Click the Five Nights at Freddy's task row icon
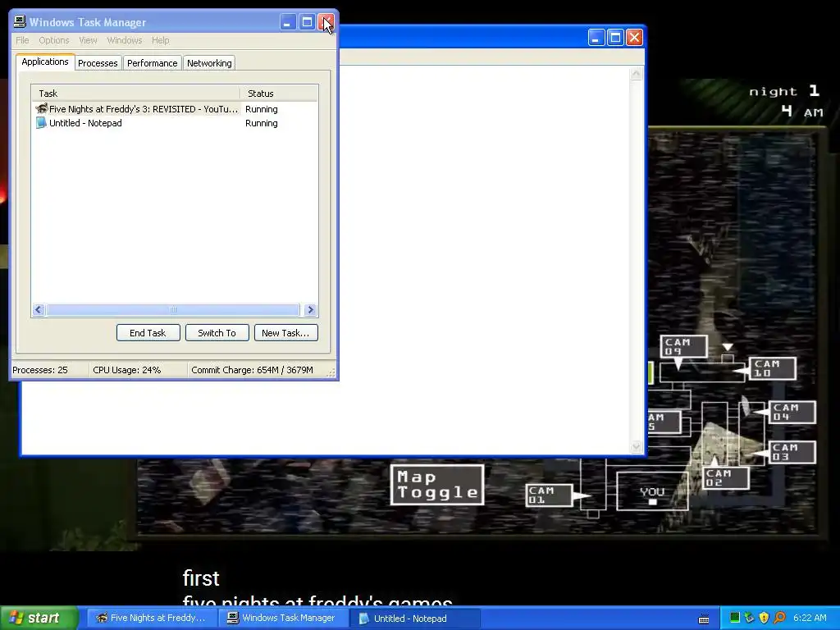The image size is (840, 630). 42,109
